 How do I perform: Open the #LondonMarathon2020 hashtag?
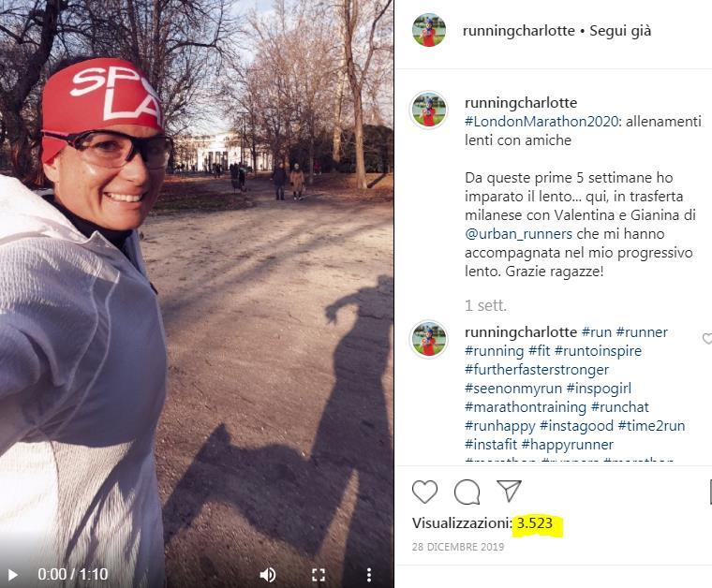(542, 122)
